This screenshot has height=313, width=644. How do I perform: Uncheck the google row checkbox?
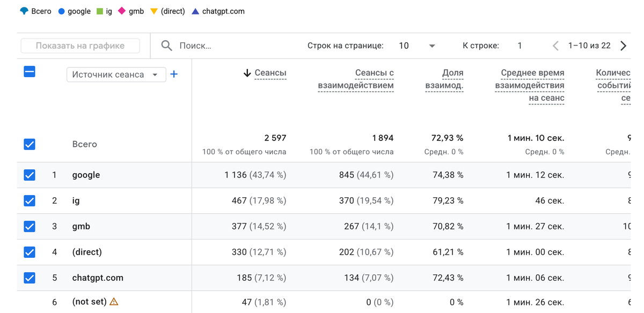(x=30, y=175)
